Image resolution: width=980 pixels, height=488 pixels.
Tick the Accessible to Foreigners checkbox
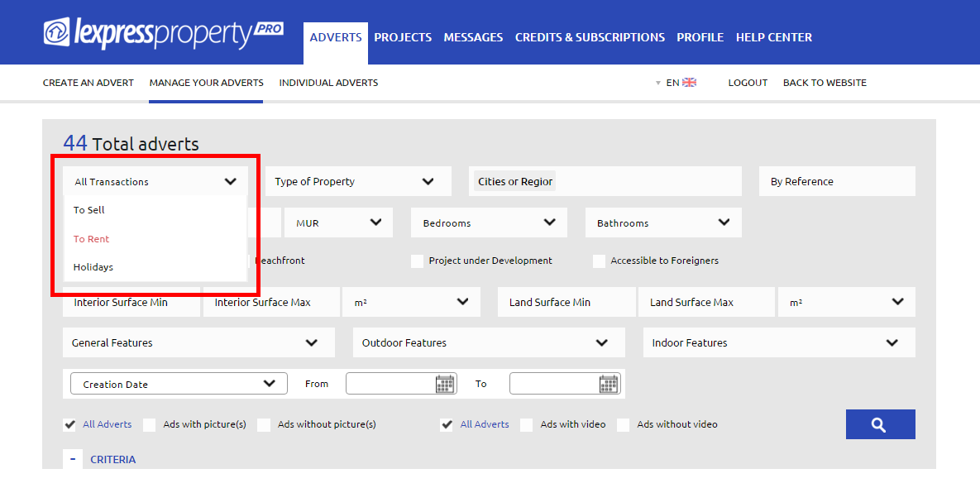coord(599,261)
